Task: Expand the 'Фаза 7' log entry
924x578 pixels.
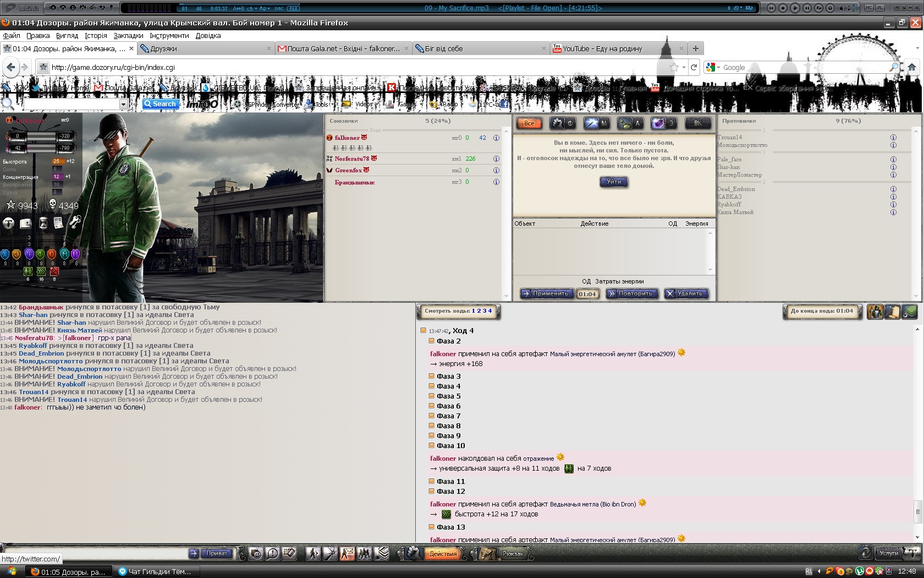Action: point(432,416)
